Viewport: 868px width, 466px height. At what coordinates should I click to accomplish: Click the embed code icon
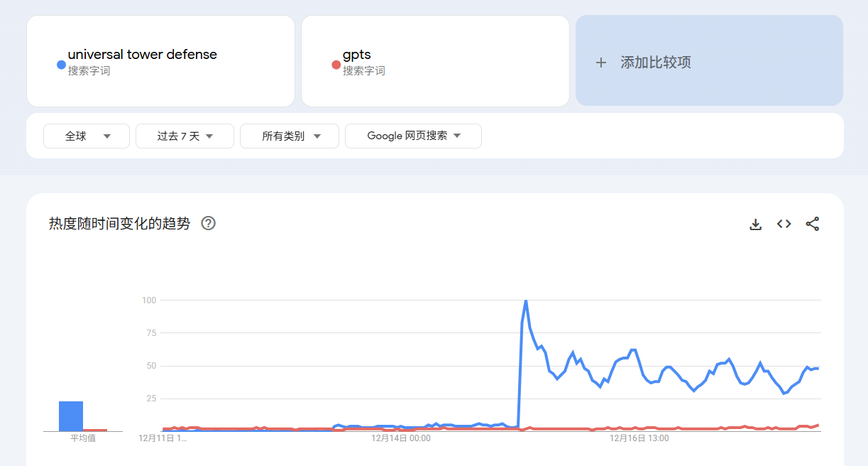784,224
